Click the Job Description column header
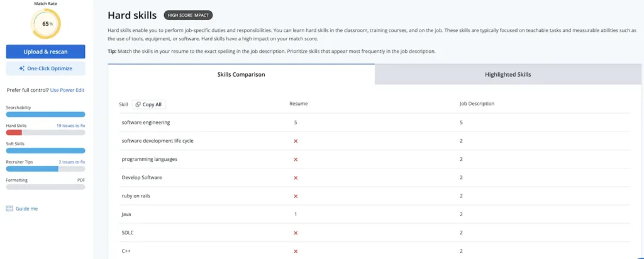The image size is (644, 259). 477,104
